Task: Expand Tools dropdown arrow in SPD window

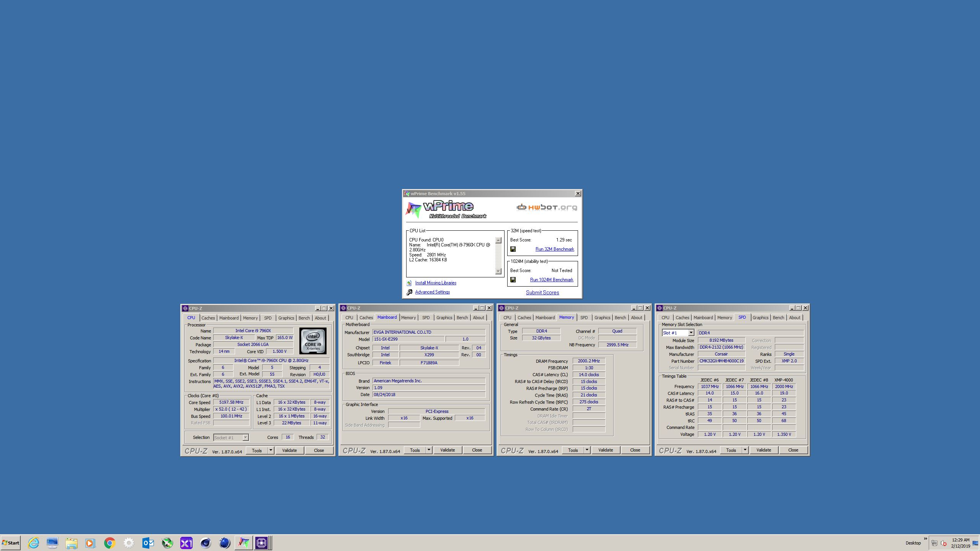Action: point(745,450)
